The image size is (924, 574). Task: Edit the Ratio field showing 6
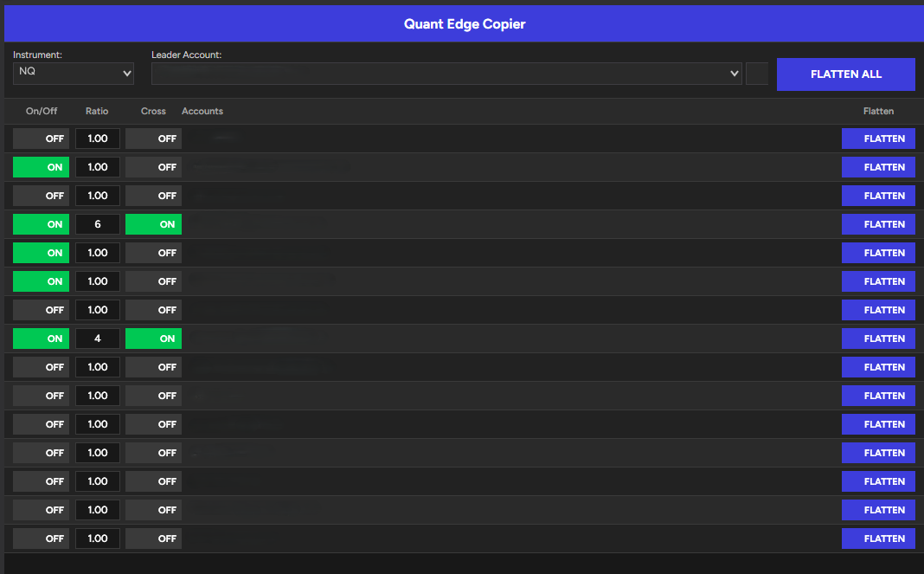point(97,224)
